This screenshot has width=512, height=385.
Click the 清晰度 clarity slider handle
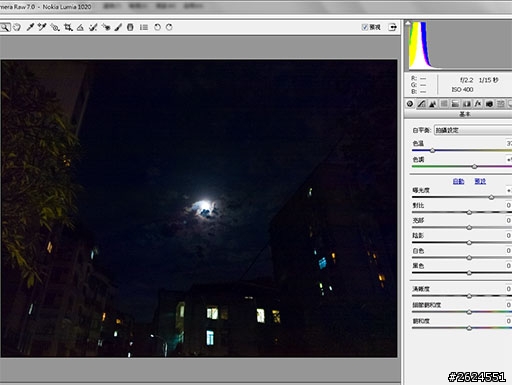(469, 296)
